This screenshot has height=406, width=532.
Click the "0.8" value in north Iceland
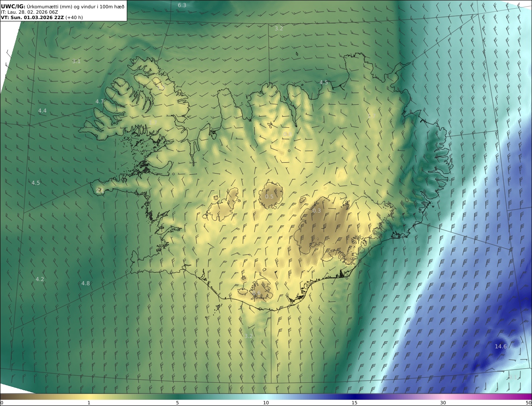pyautogui.click(x=287, y=135)
